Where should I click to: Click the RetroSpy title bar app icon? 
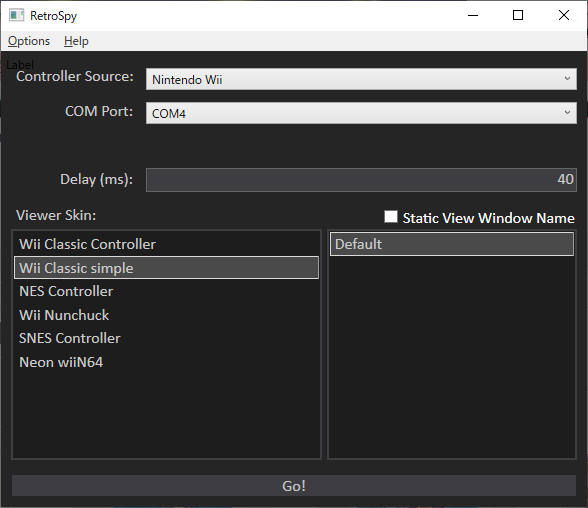pyautogui.click(x=16, y=15)
